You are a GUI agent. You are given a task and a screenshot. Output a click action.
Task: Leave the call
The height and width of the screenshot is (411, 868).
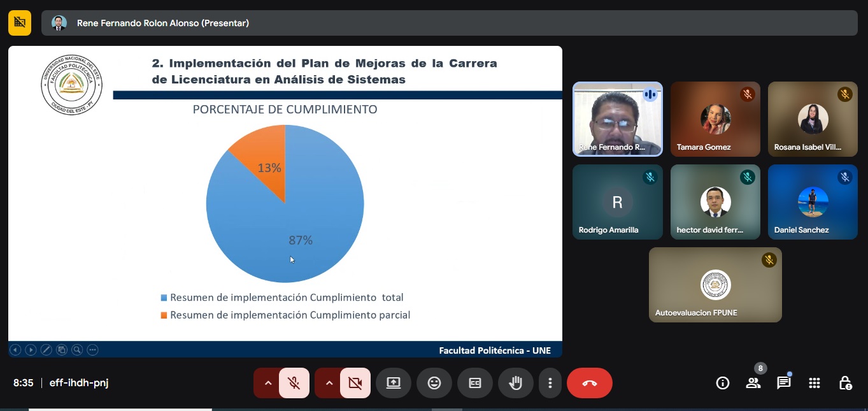(x=589, y=383)
